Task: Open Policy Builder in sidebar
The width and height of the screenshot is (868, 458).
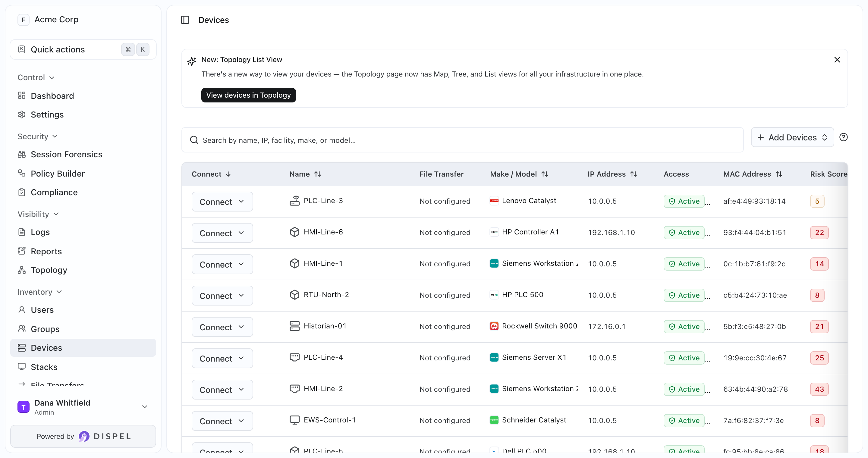Action: coord(83,174)
